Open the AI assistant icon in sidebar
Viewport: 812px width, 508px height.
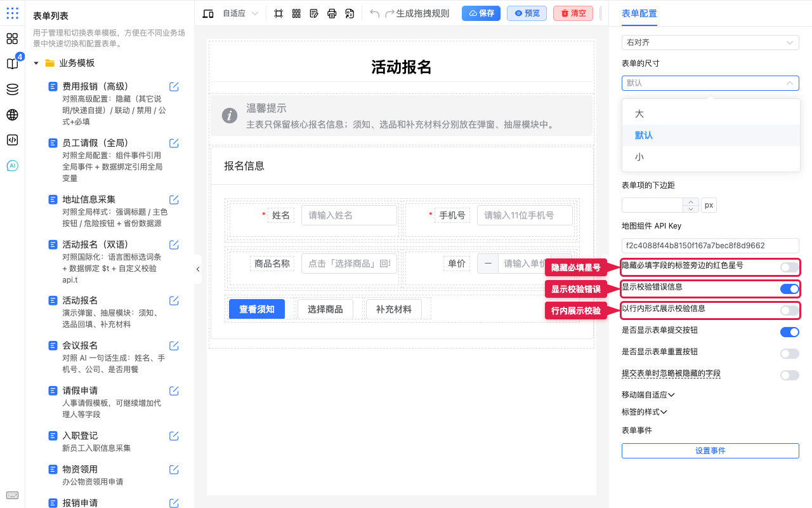12,166
